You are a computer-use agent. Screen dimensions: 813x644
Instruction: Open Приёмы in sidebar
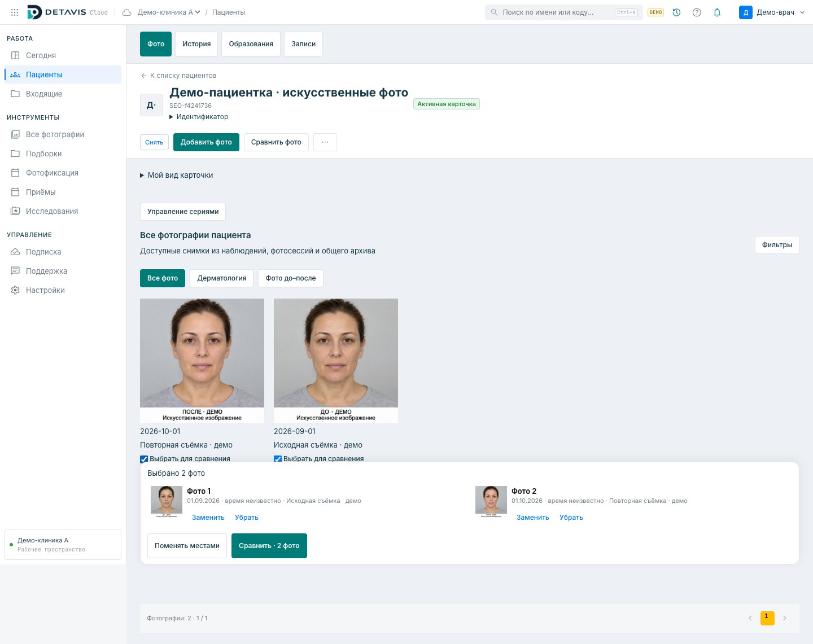[x=63, y=192]
